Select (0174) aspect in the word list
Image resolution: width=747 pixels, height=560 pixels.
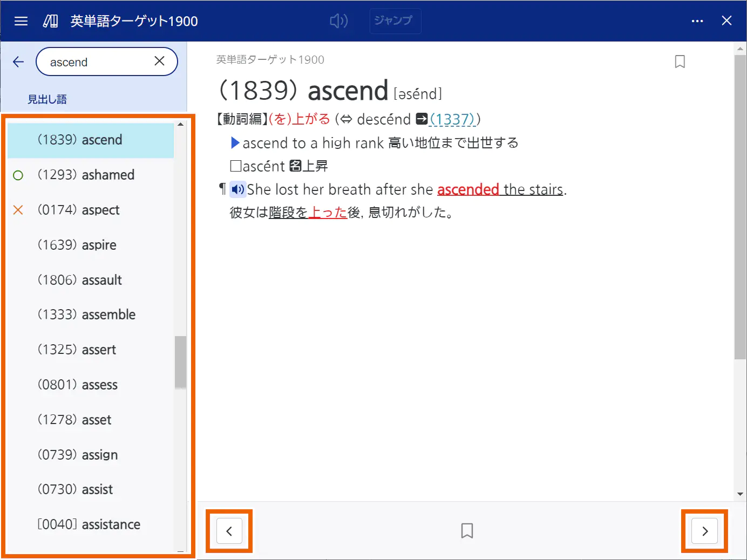tap(91, 210)
